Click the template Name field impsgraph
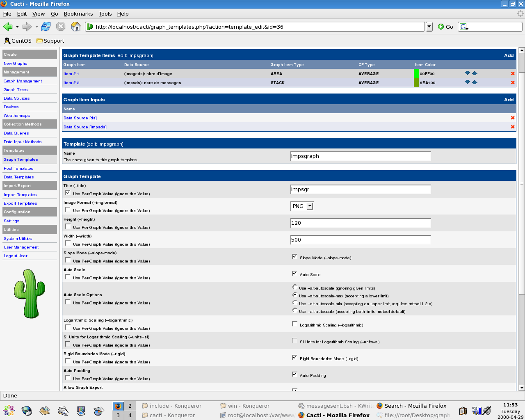525x420 pixels. point(361,156)
